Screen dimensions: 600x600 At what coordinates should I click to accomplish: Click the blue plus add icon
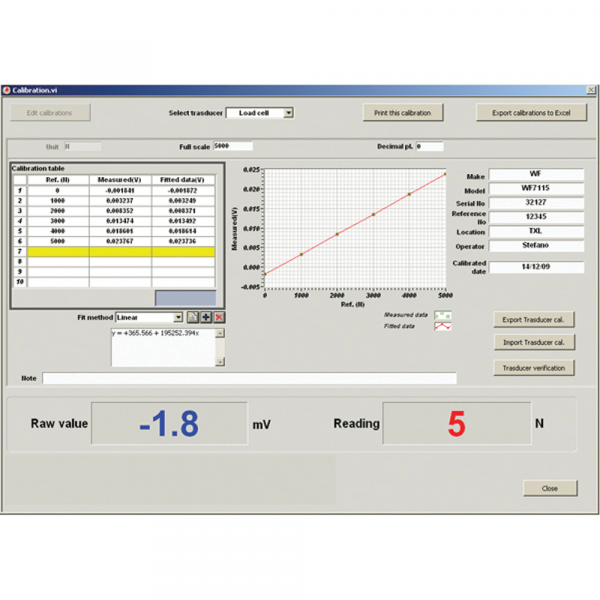(x=206, y=317)
